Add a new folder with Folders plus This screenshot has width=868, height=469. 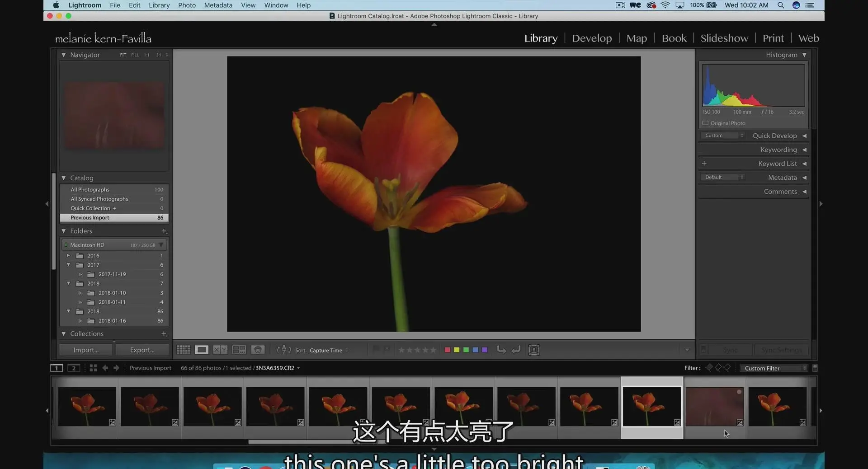point(164,231)
